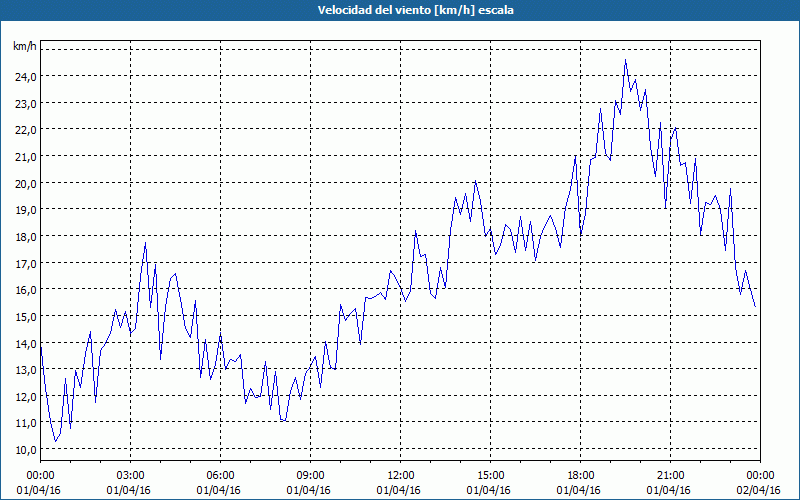Screen dimensions: 800x500
Task: Click the 09:00 time axis label
Action: click(x=310, y=476)
